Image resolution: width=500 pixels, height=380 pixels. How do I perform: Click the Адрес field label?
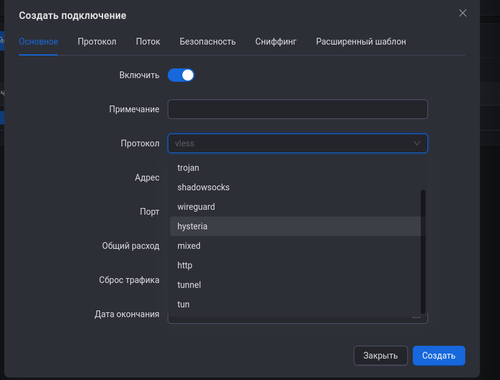[x=147, y=177]
